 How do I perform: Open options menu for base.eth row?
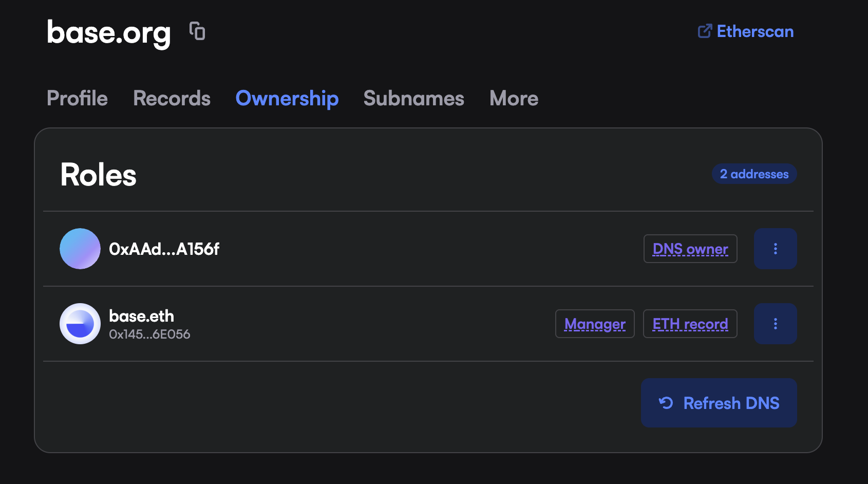pyautogui.click(x=775, y=324)
